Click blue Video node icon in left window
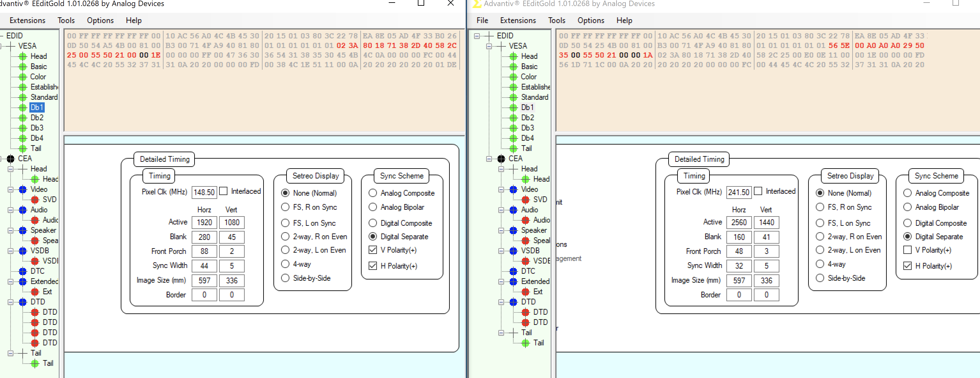Viewport: 980px width, 378px height. tap(23, 189)
